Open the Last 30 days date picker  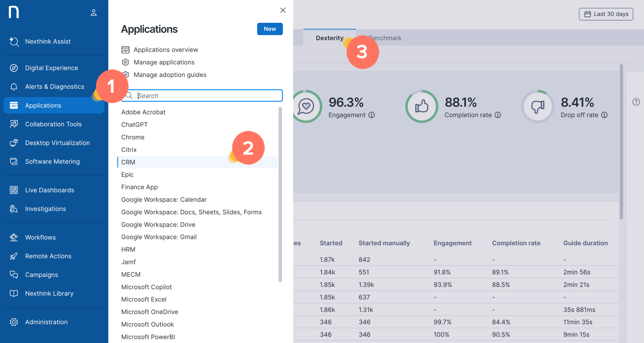(606, 14)
